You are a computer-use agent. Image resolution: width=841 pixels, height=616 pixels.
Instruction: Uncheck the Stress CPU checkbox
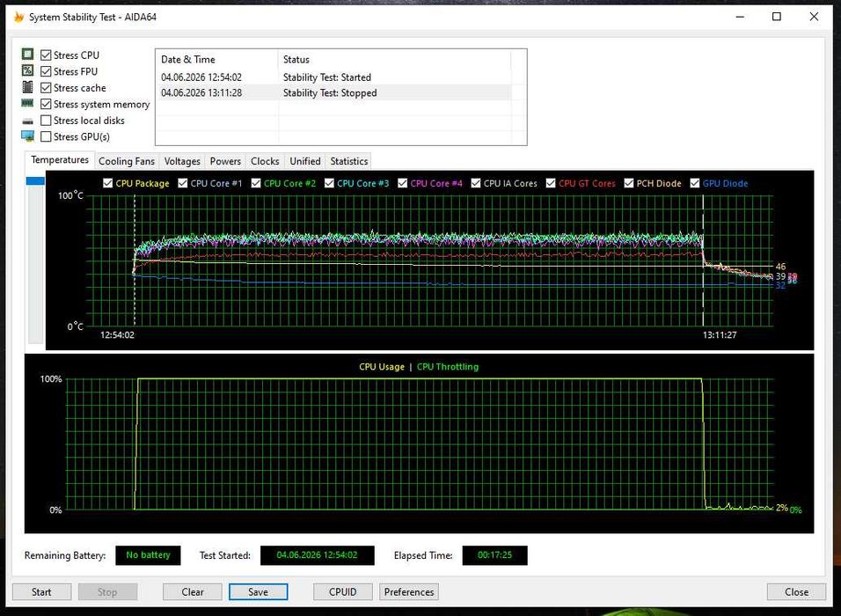click(x=46, y=55)
